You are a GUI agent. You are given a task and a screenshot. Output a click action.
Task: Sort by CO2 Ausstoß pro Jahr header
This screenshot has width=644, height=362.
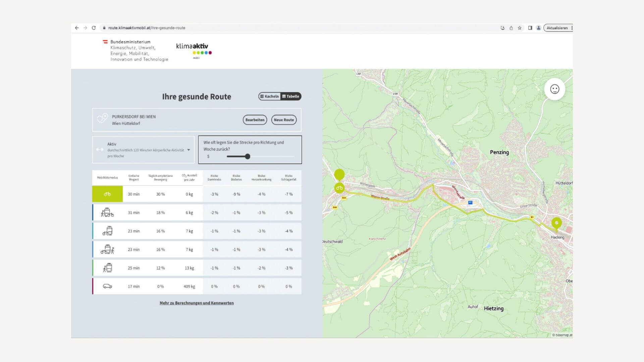tap(189, 177)
